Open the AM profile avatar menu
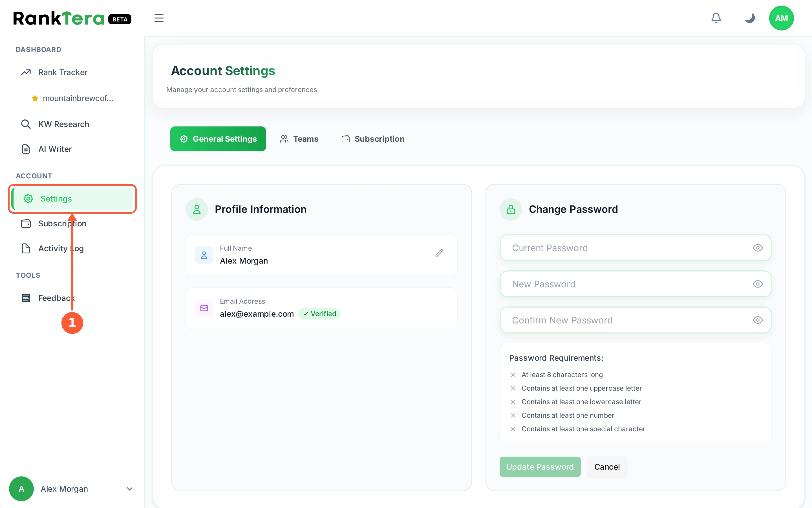 click(x=781, y=18)
